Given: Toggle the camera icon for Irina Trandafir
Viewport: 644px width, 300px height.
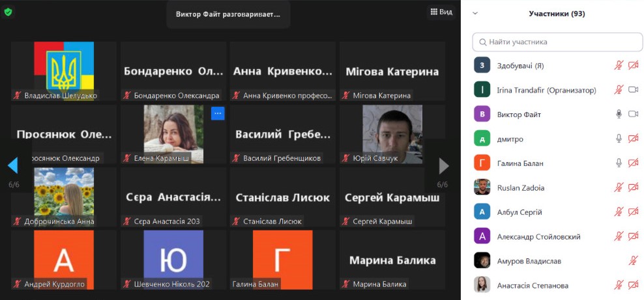Looking at the screenshot, I should (x=632, y=90).
